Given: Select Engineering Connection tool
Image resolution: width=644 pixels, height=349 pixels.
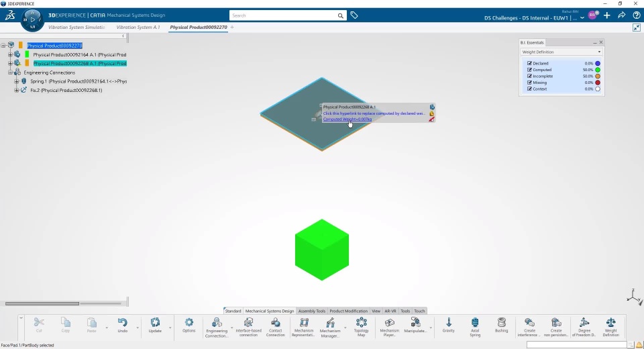Looking at the screenshot, I should pyautogui.click(x=217, y=328).
